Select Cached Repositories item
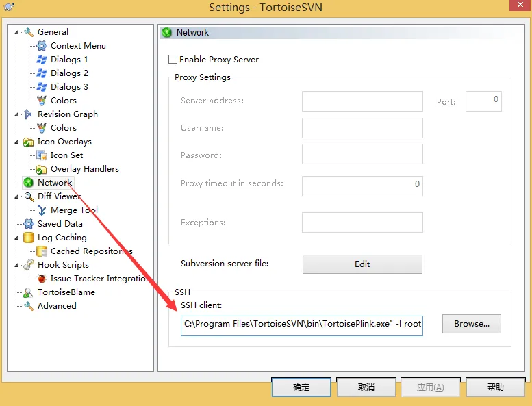 pos(92,251)
